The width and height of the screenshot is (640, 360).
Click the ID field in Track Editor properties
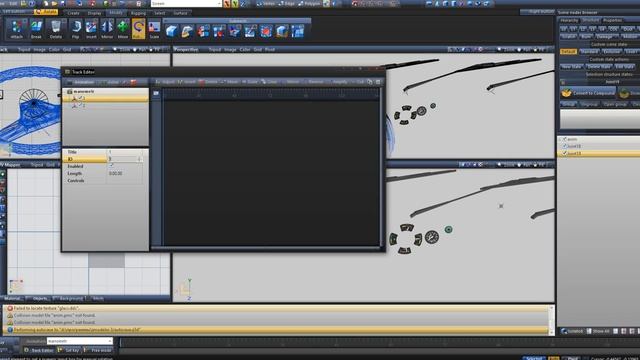coord(125,159)
